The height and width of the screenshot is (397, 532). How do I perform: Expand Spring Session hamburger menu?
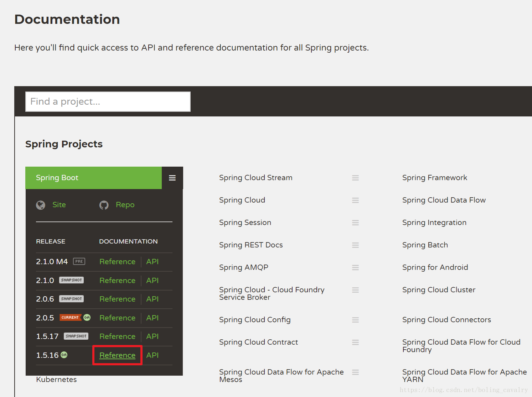pos(355,223)
